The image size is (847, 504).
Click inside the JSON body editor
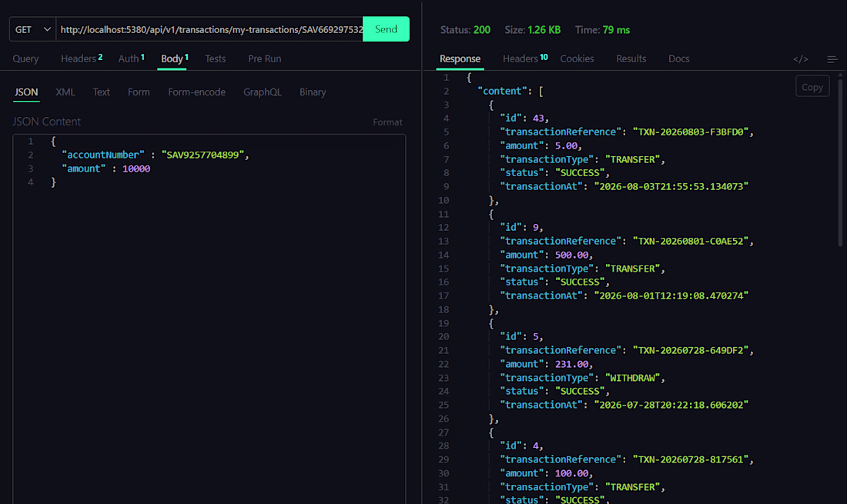pyautogui.click(x=209, y=319)
